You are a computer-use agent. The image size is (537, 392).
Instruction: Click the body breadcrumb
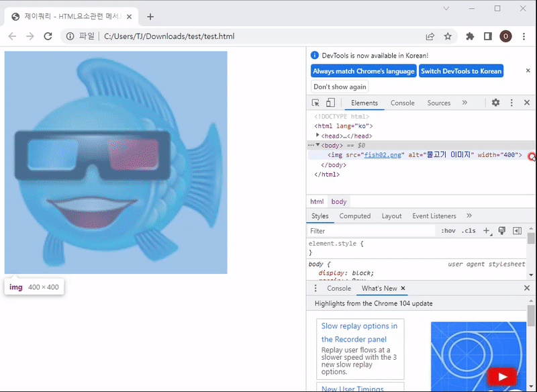coord(339,201)
